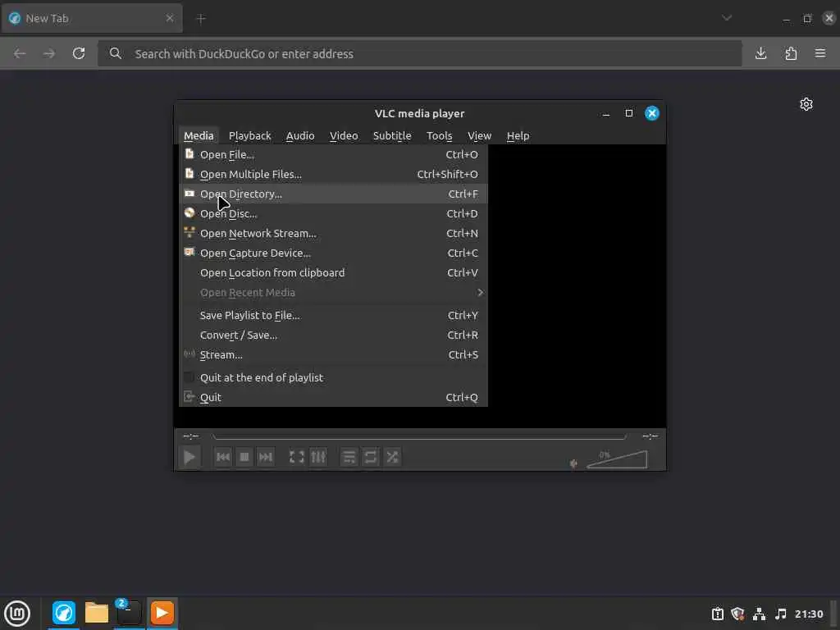Choose Open Location from clipboard

tap(333, 272)
